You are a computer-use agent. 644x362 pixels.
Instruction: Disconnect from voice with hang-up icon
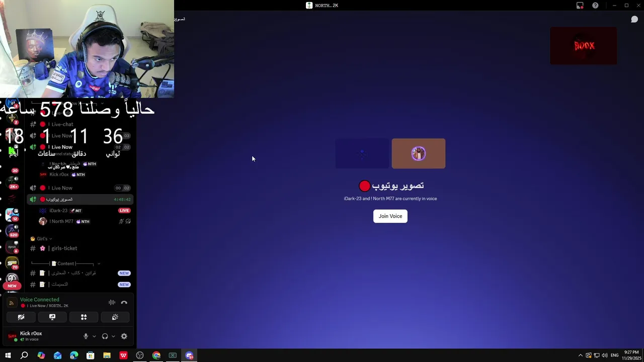tap(124, 303)
